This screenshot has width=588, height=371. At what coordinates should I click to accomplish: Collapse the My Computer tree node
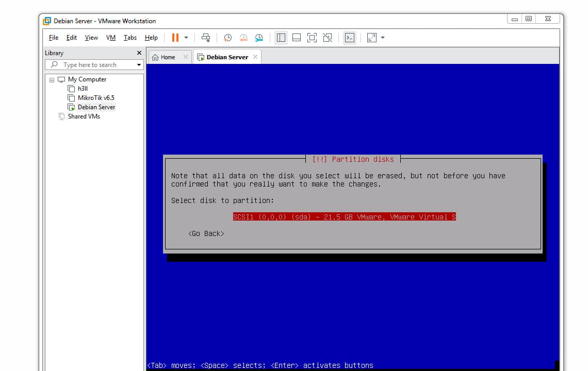pos(52,80)
